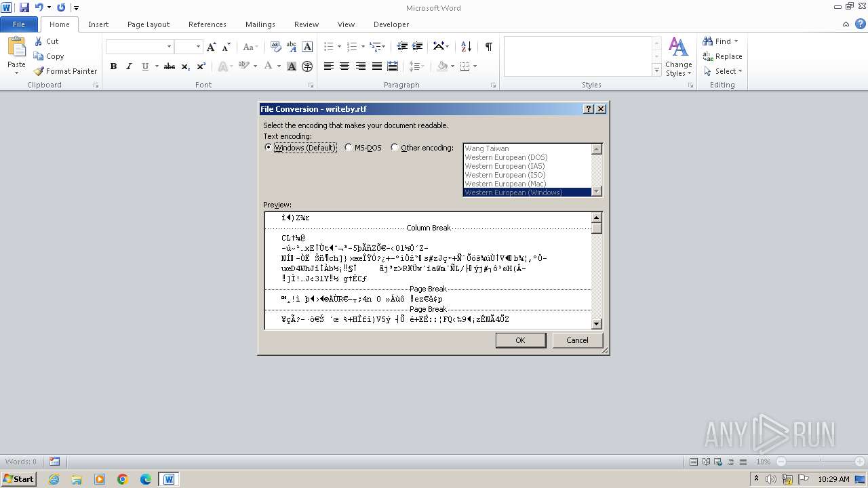Open the Bullets dropdown arrow

(x=340, y=47)
